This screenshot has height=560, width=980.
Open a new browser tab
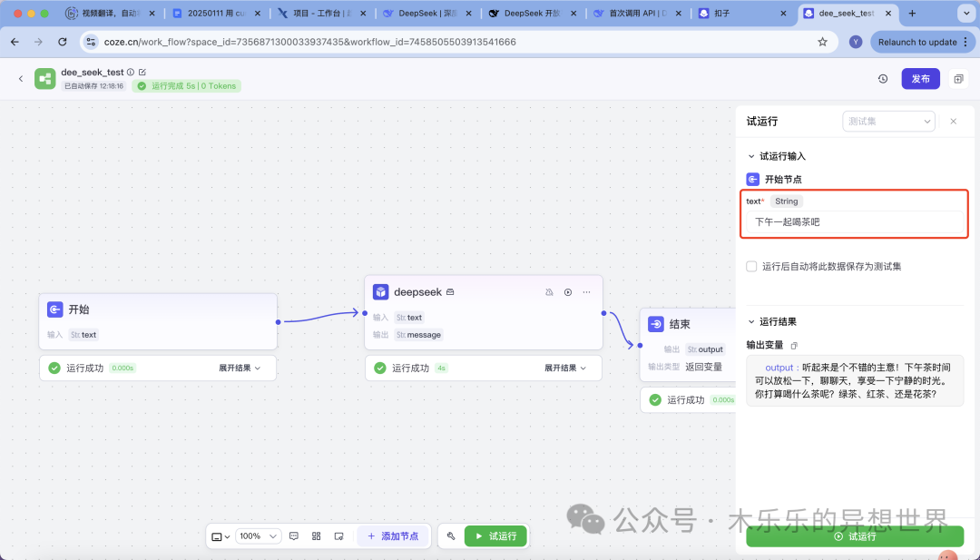click(x=912, y=13)
